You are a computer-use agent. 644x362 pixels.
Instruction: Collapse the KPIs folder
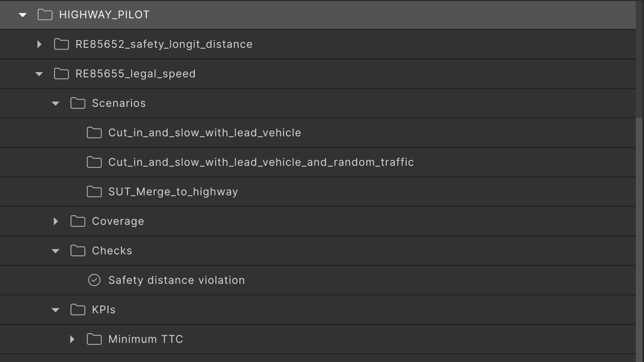(56, 310)
